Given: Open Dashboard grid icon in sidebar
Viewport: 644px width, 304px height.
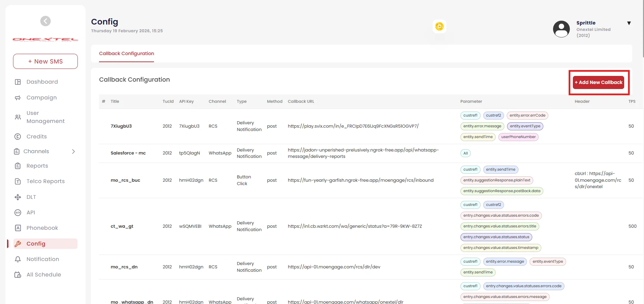Looking at the screenshot, I should [x=18, y=82].
